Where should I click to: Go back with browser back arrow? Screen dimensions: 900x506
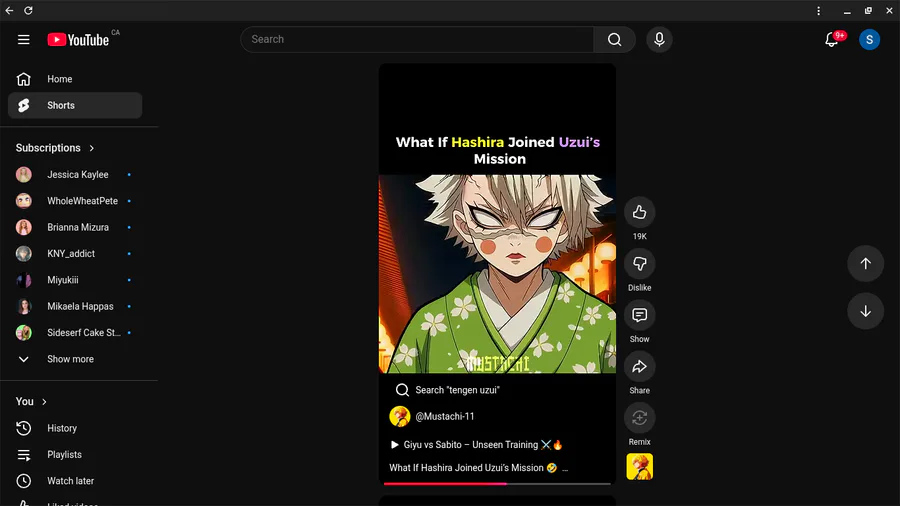pyautogui.click(x=9, y=10)
